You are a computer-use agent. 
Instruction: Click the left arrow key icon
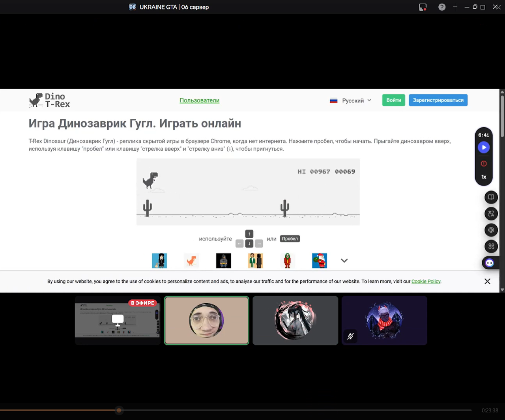coord(239,244)
